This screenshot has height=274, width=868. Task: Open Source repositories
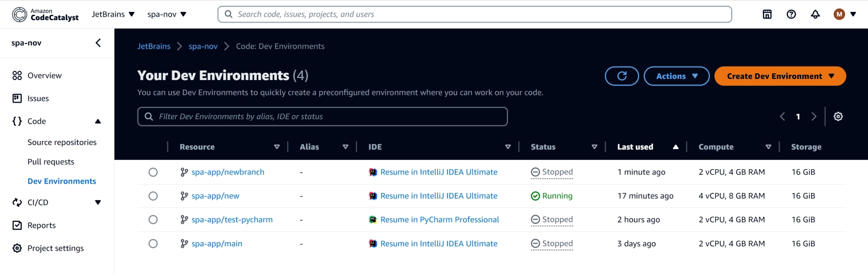62,142
